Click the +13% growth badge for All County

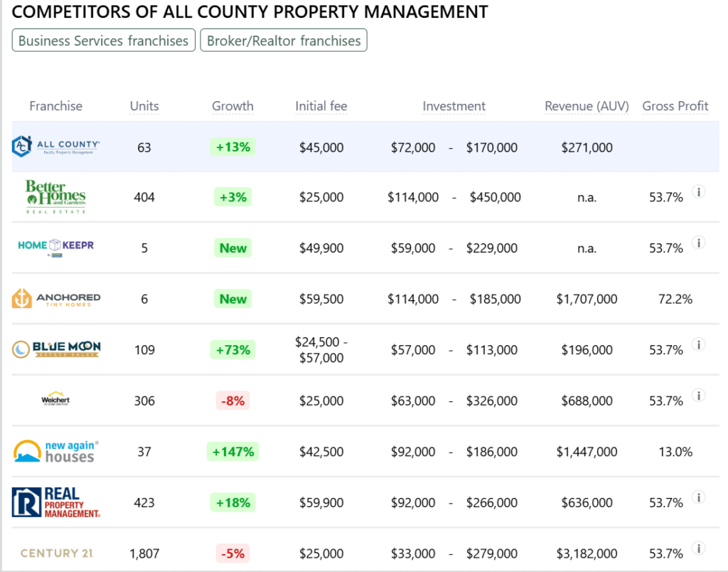point(232,147)
